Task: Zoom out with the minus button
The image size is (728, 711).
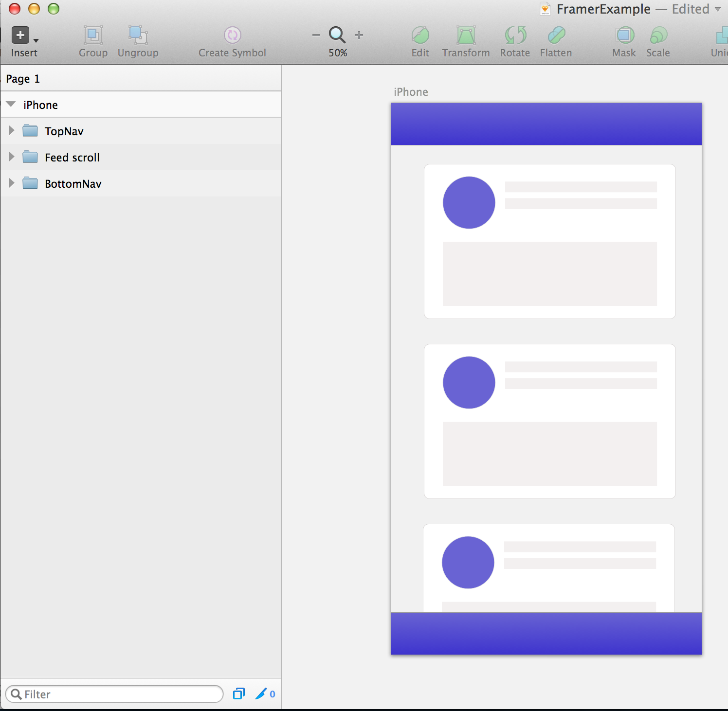Action: point(316,35)
